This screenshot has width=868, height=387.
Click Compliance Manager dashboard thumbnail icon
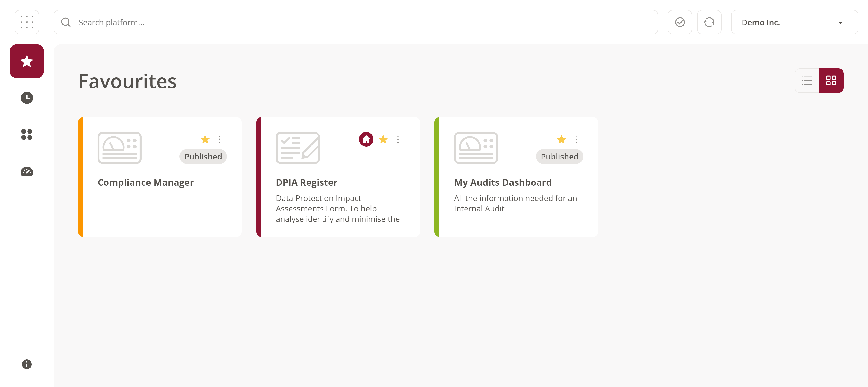[120, 148]
